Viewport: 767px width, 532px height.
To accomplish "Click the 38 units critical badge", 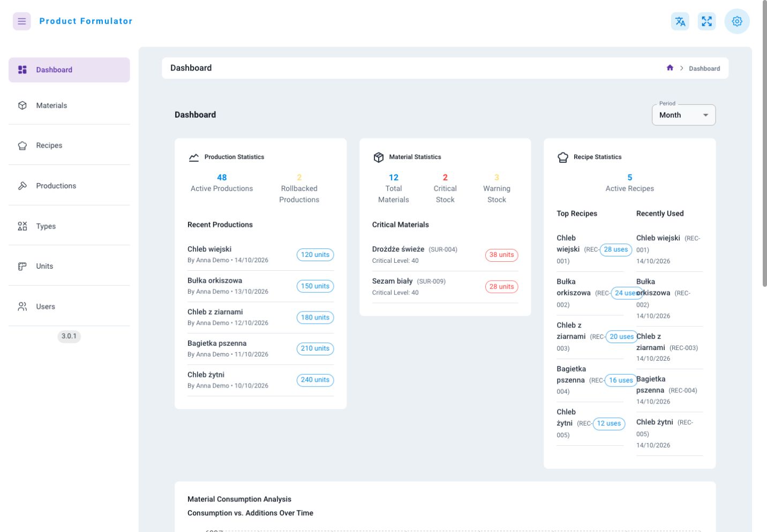I will pos(501,255).
